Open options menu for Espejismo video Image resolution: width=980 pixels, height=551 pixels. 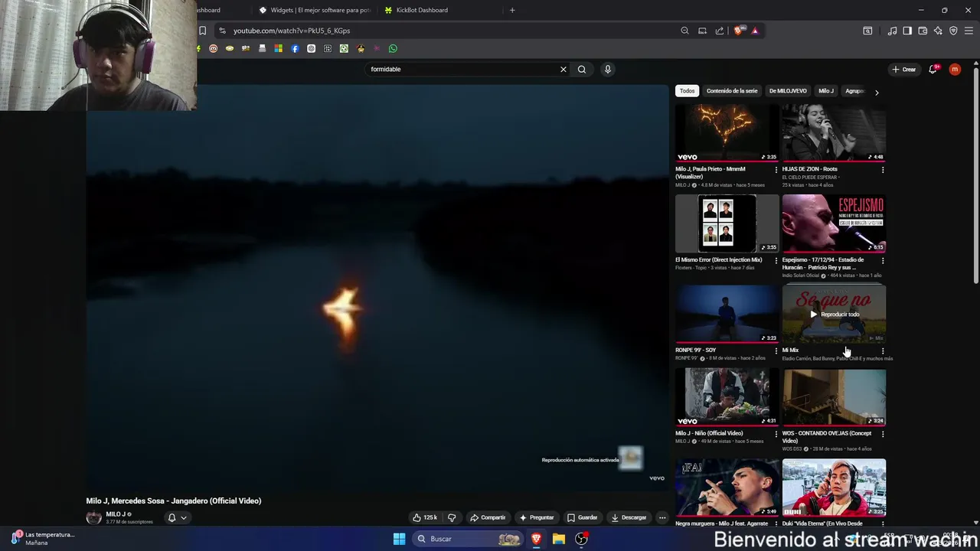coord(883,260)
